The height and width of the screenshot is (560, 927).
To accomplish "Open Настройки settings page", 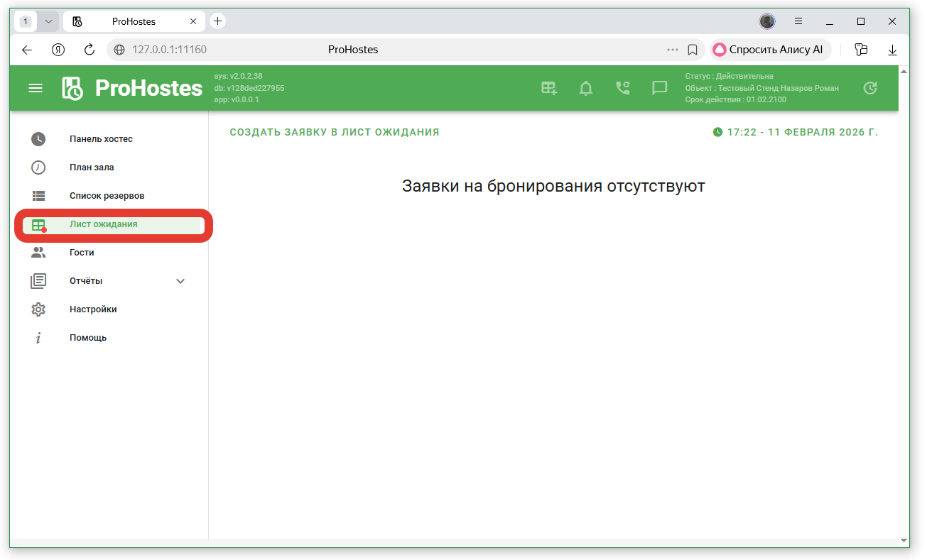I will tap(93, 309).
